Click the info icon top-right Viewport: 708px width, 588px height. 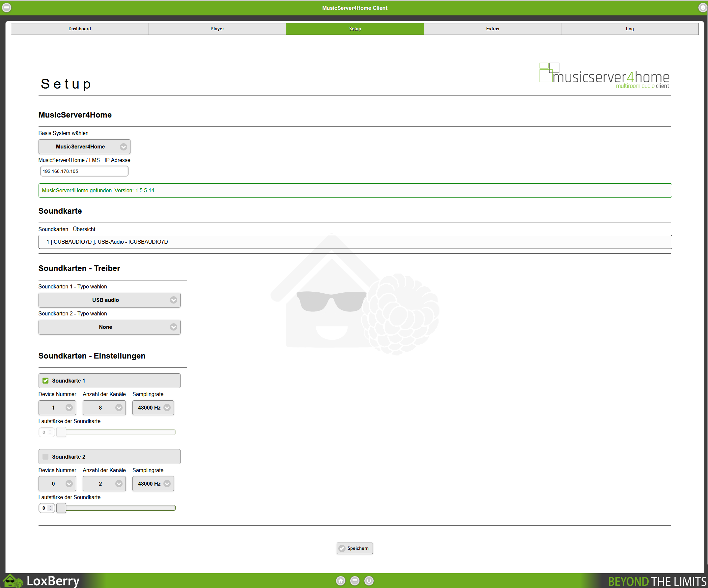(x=702, y=8)
